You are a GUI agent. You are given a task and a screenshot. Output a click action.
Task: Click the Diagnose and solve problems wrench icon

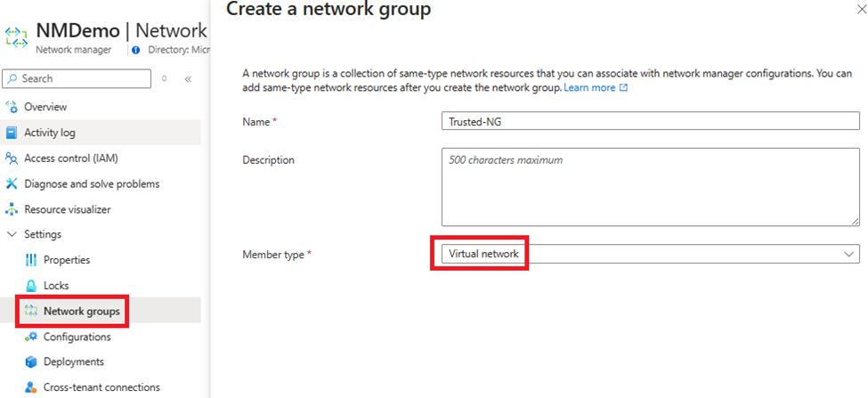point(12,184)
